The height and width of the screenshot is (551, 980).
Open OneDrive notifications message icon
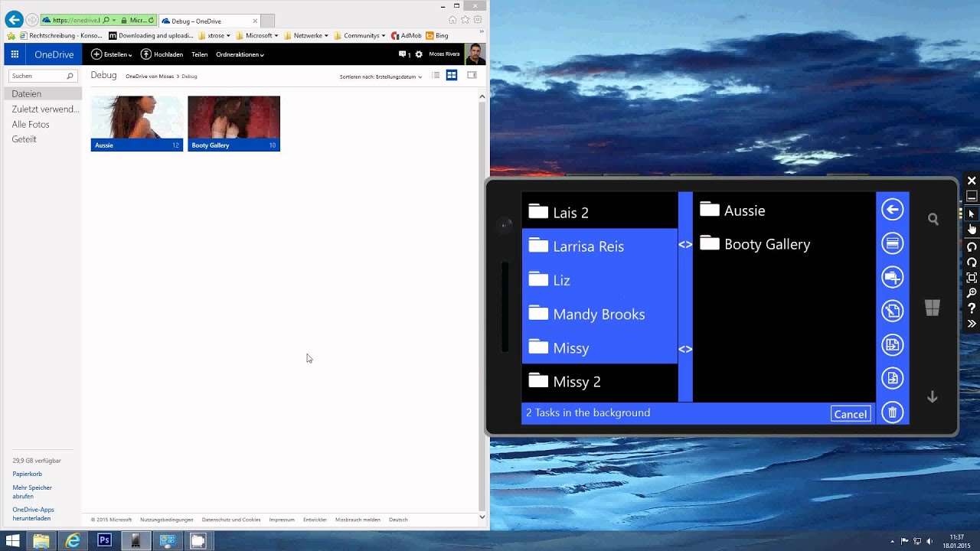403,54
